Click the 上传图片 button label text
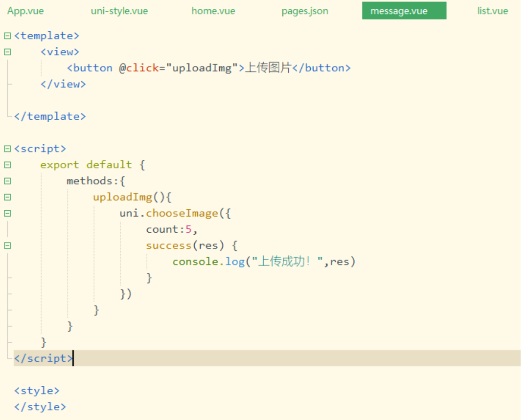The width and height of the screenshot is (527, 420). [x=268, y=68]
